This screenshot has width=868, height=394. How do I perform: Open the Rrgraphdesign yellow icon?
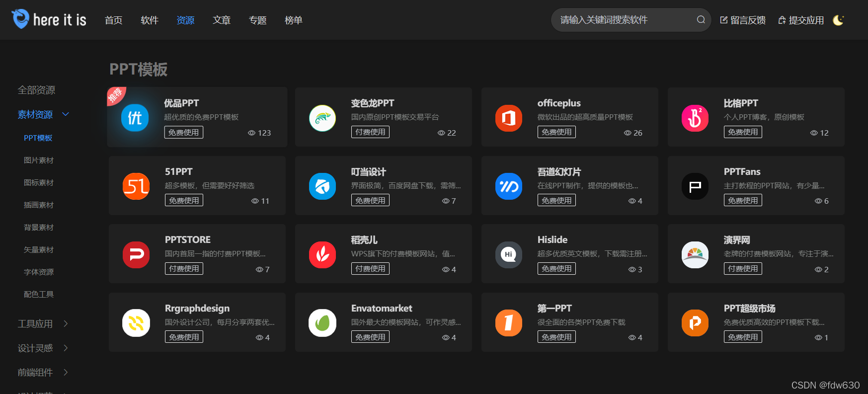click(136, 323)
